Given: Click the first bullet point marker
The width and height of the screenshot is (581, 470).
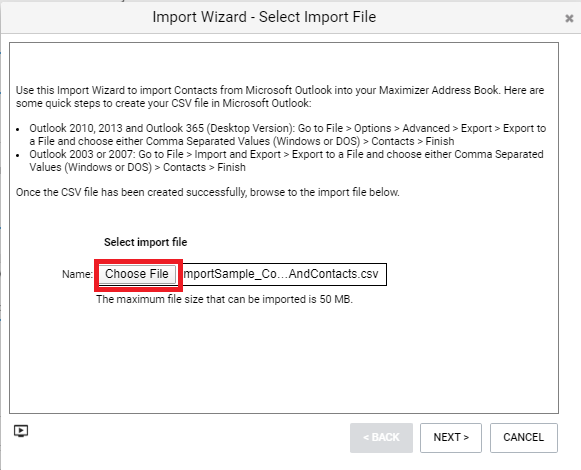Looking at the screenshot, I should point(18,129).
